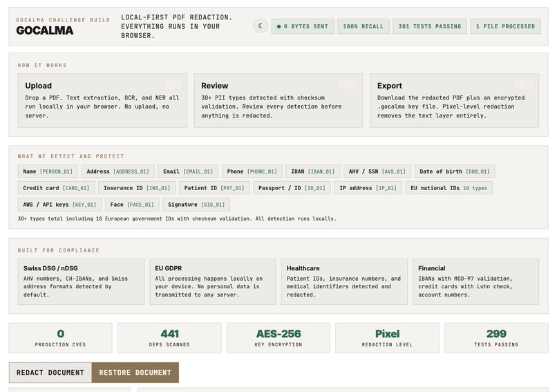
Task: Select the Date of birth [DOB_01] tag
Action: (455, 171)
